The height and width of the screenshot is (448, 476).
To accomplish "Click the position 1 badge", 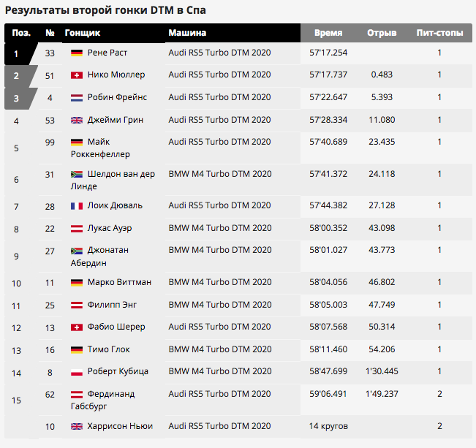I will tap(20, 54).
